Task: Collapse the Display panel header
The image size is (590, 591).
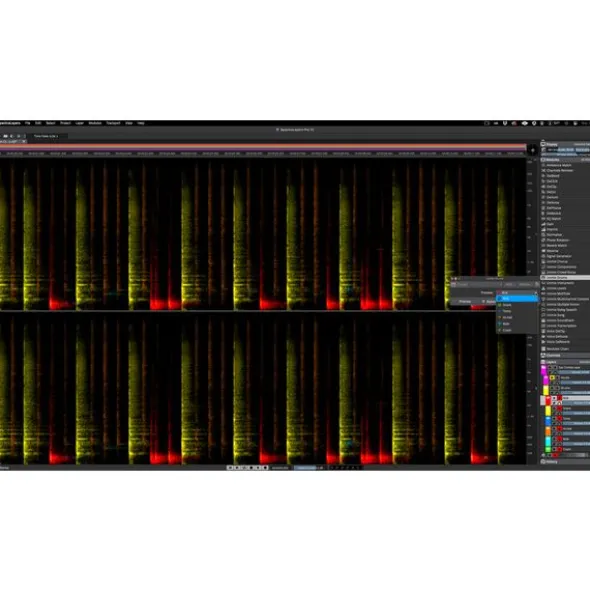Action: pos(565,144)
